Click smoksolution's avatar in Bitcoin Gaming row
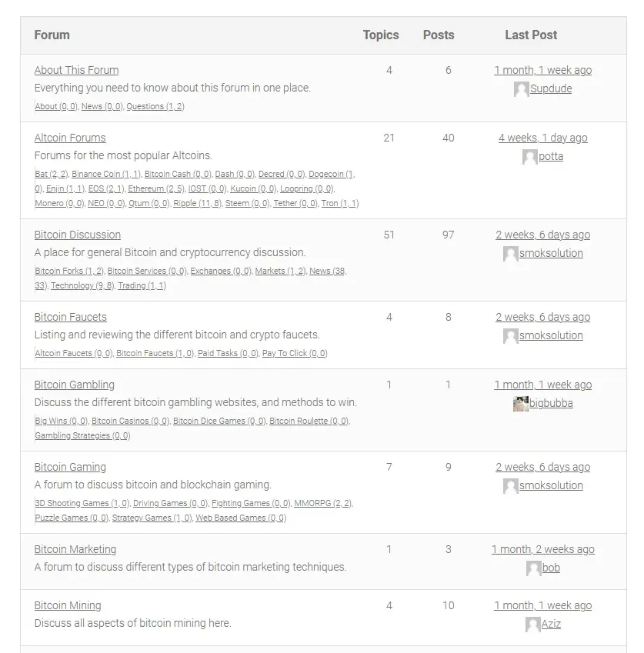The image size is (644, 653). [x=511, y=486]
